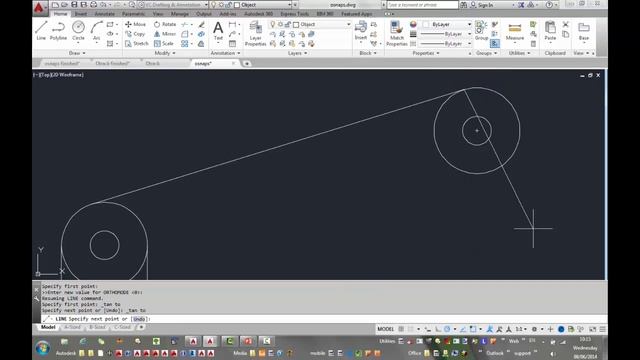Open the Manage ribbon tab
Viewport: 640px width, 360px height.
click(180, 14)
